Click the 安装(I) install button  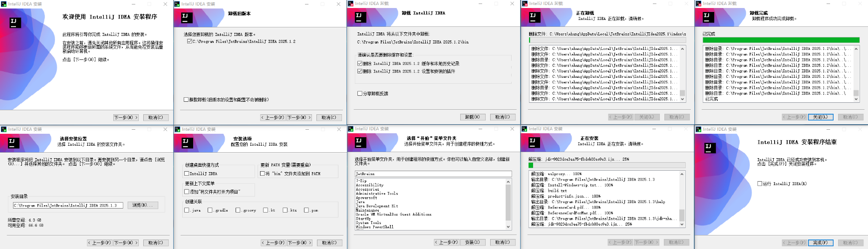(472, 242)
